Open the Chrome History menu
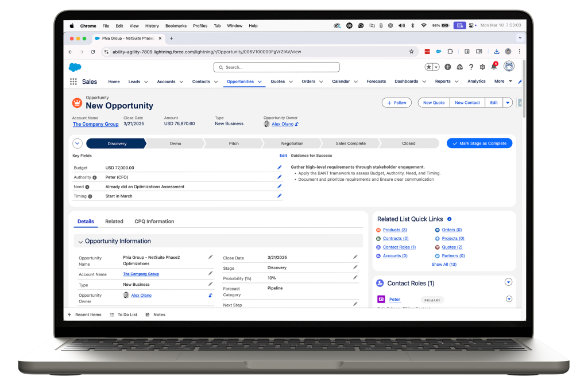 [152, 26]
